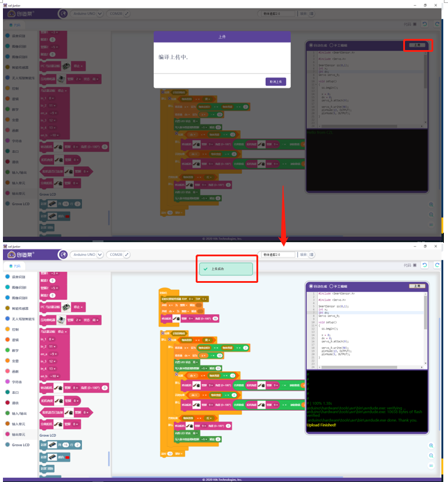This screenshot has width=448, height=482.
Task: Click the red color swatch on lower Grove LCD block
Action: tap(66, 457)
